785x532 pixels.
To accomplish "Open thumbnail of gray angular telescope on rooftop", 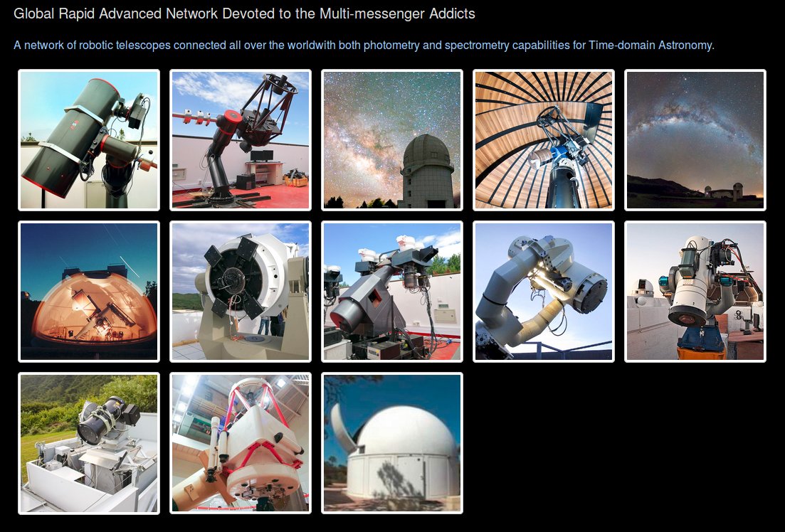I will point(392,292).
